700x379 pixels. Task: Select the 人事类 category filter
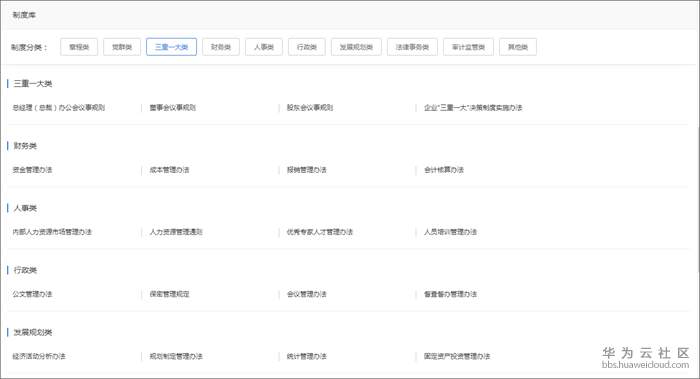pos(264,47)
